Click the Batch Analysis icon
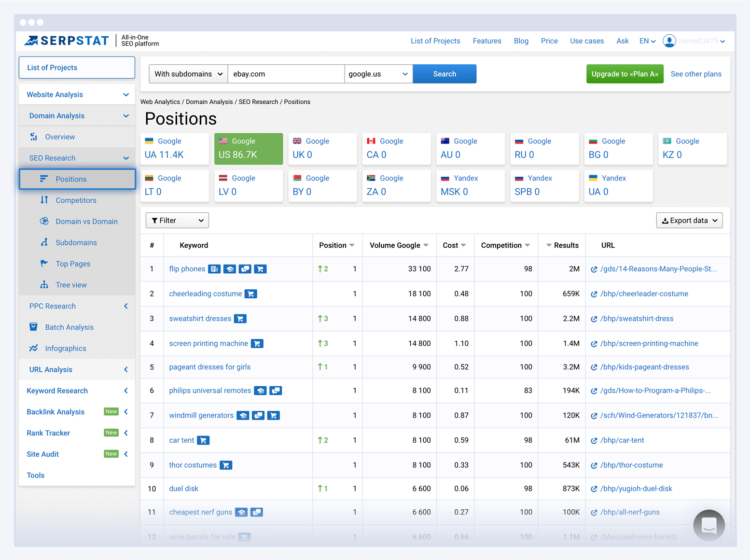The width and height of the screenshot is (750, 560). [x=34, y=327]
